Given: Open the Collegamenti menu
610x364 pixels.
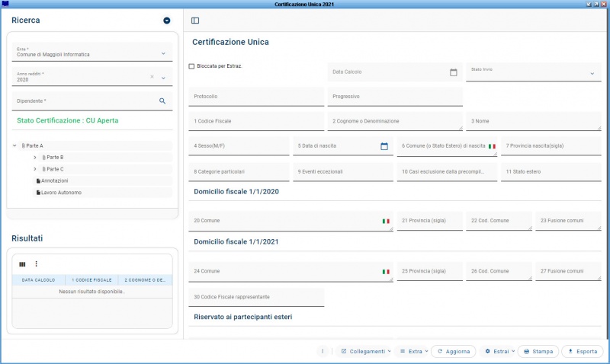Looking at the screenshot, I should click(365, 351).
